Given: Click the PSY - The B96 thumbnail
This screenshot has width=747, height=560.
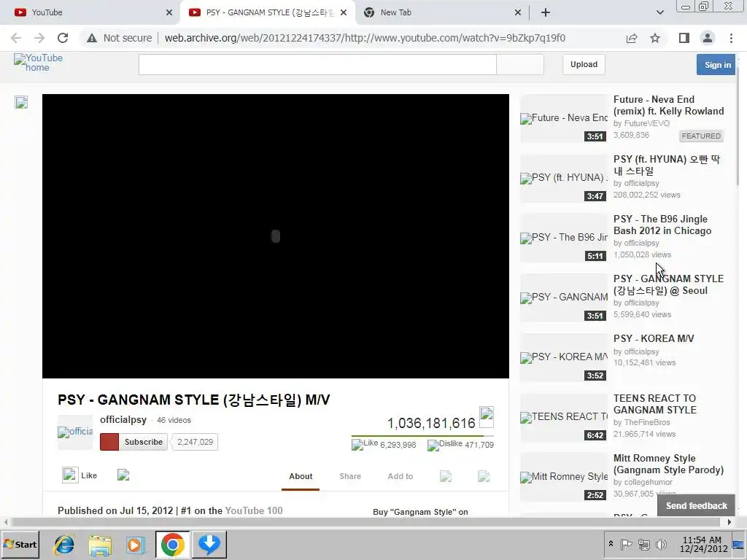Looking at the screenshot, I should pos(564,238).
